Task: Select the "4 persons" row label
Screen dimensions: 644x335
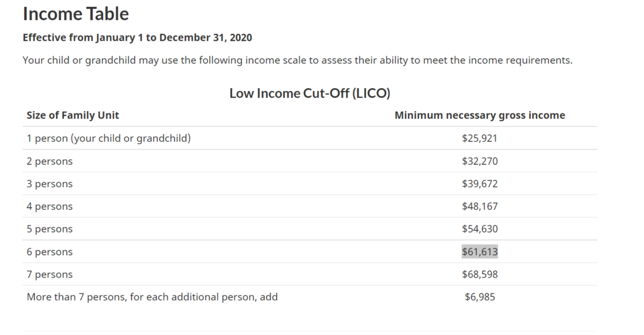Action: [x=50, y=207]
